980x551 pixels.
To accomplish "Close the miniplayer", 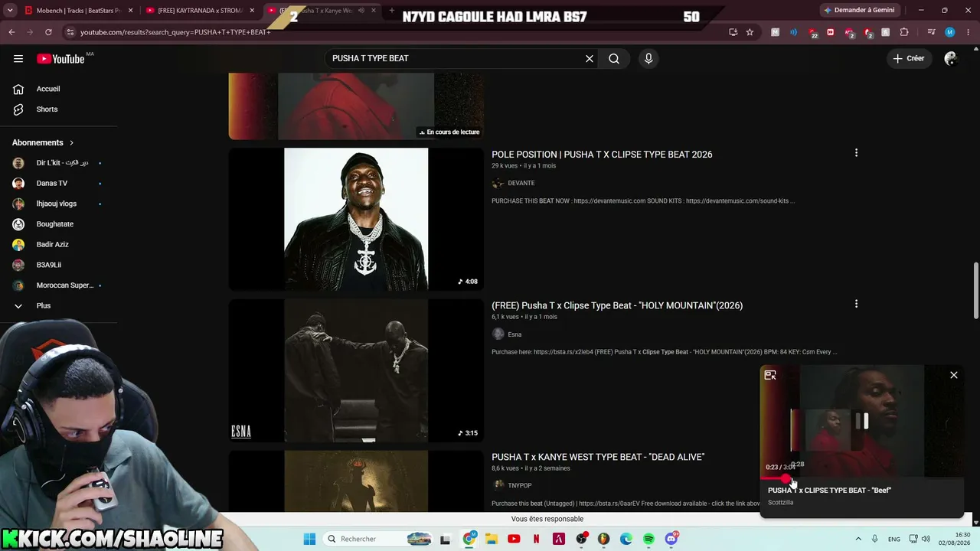I will [x=954, y=375].
